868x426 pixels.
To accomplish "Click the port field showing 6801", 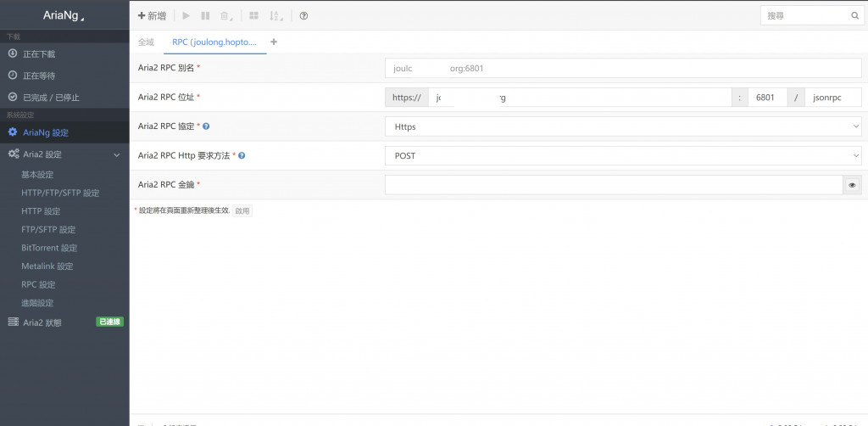I will tap(767, 98).
